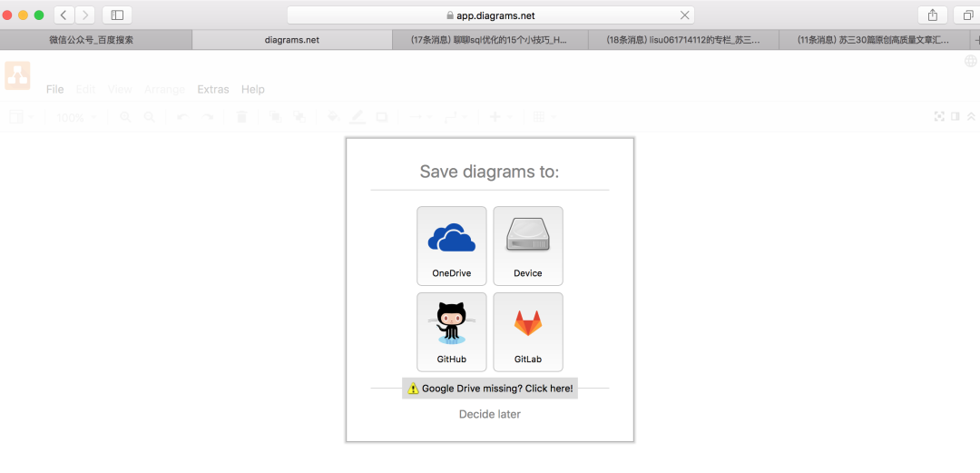Select GitLab to save diagrams
Image resolution: width=980 pixels, height=473 pixels.
pyautogui.click(x=527, y=331)
